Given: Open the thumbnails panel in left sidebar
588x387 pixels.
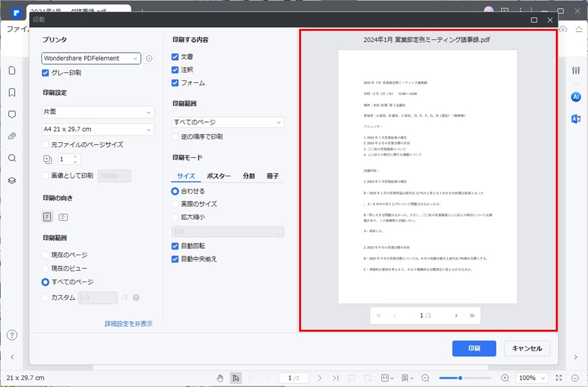Looking at the screenshot, I should pos(12,71).
